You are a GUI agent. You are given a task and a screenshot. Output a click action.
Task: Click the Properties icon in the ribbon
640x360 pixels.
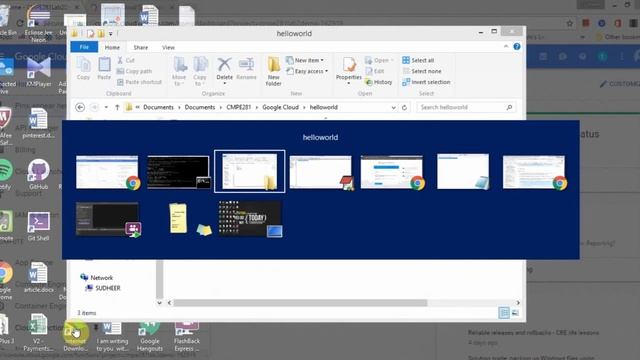pyautogui.click(x=349, y=71)
